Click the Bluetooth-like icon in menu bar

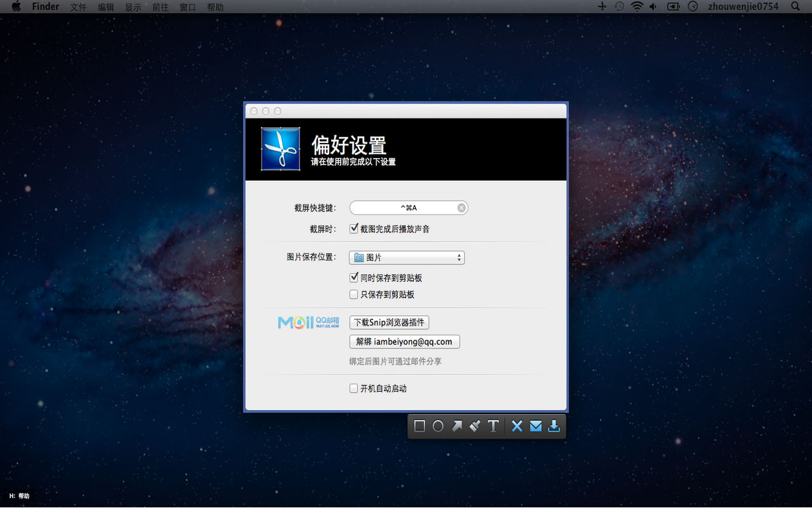602,6
